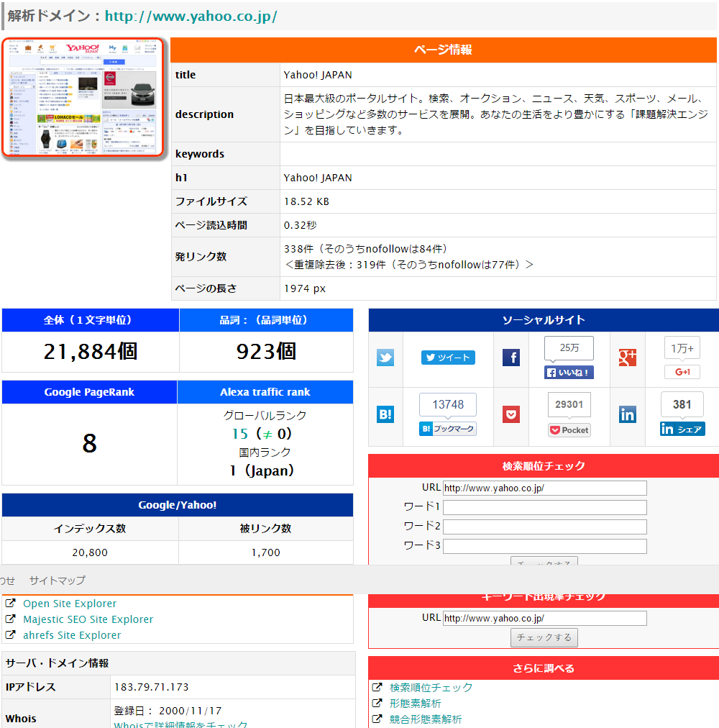
Task: Open external link icon beside Majestic SEO
Action: click(x=10, y=619)
